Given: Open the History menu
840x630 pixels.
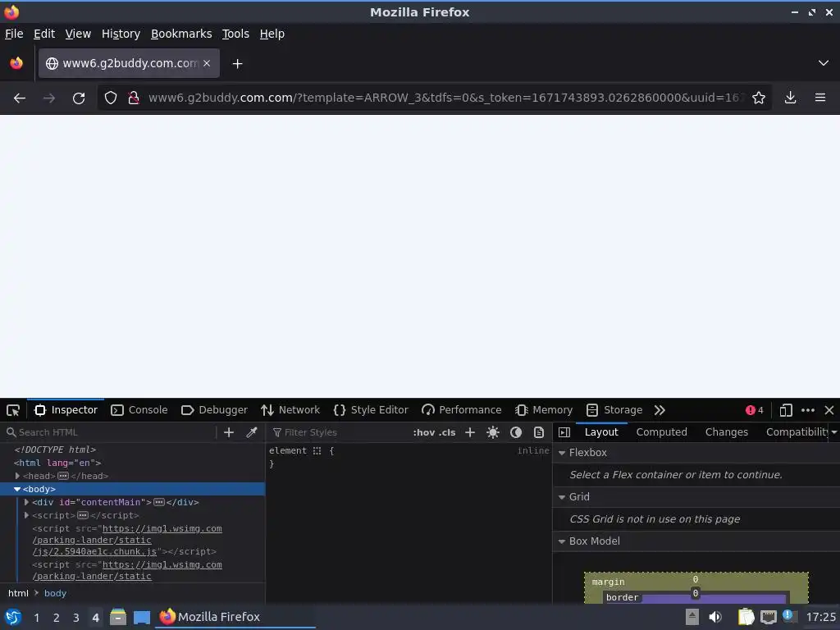Looking at the screenshot, I should (x=121, y=34).
